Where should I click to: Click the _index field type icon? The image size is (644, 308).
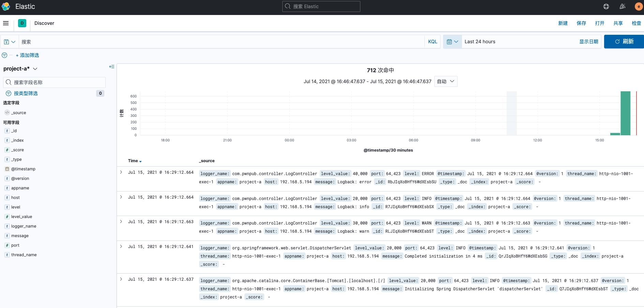(7, 140)
